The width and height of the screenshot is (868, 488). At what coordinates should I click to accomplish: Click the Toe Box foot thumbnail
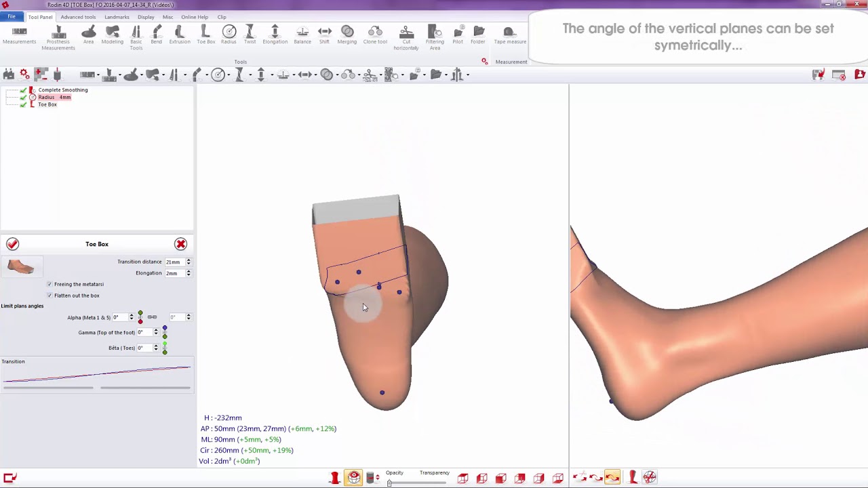[x=22, y=266]
